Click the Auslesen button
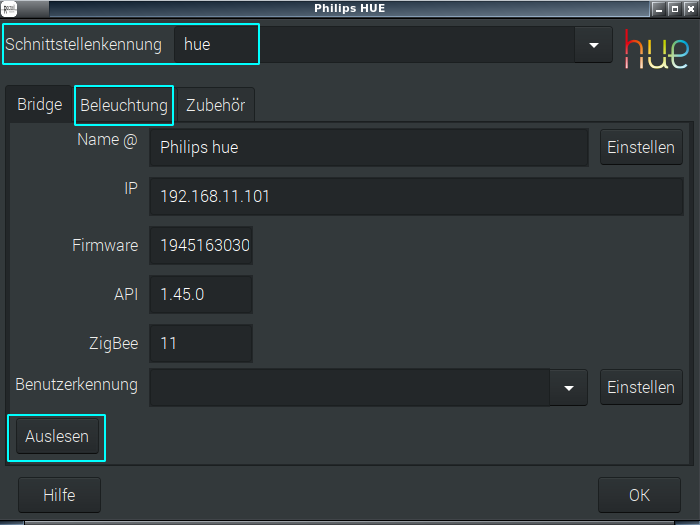This screenshot has height=525, width=700. pyautogui.click(x=57, y=437)
